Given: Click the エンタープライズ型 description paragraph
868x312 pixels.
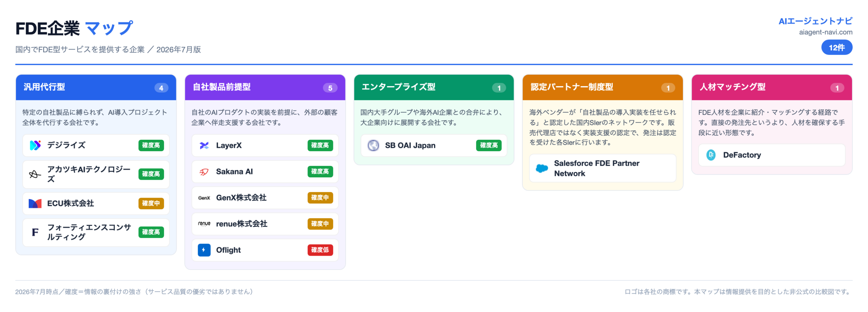Looking at the screenshot, I should [x=431, y=117].
